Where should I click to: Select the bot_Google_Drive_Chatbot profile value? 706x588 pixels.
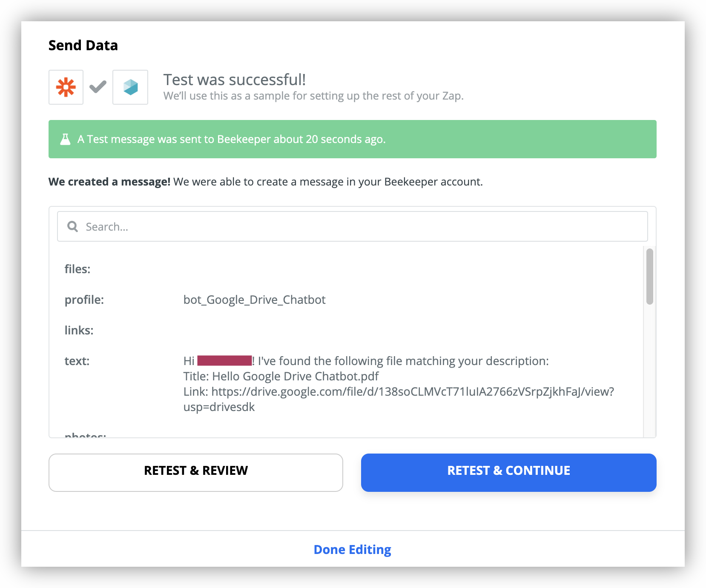coord(255,300)
